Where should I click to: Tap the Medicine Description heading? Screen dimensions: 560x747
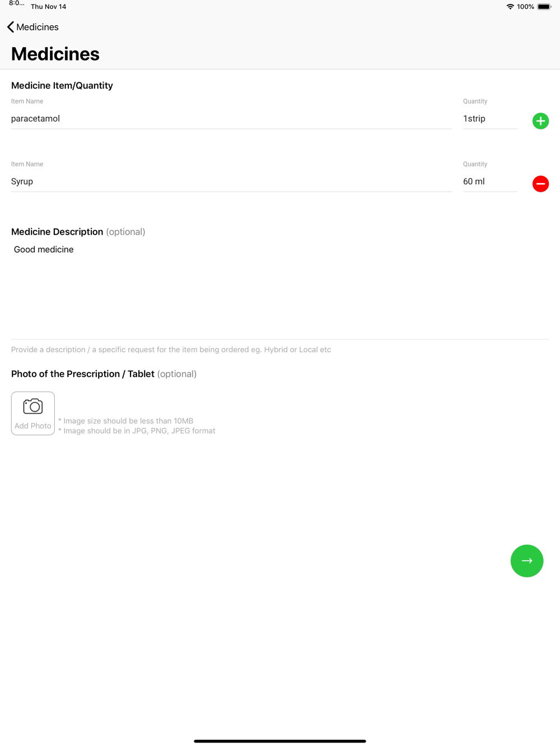click(x=57, y=232)
